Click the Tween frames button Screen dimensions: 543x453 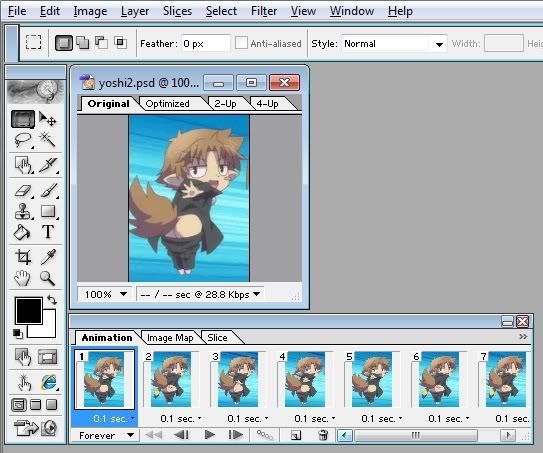click(x=265, y=435)
